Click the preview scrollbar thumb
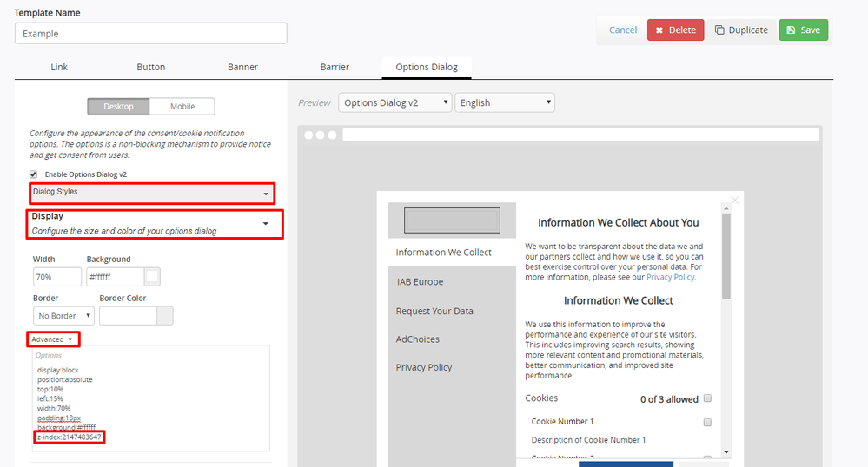This screenshot has height=467, width=868. [x=726, y=256]
